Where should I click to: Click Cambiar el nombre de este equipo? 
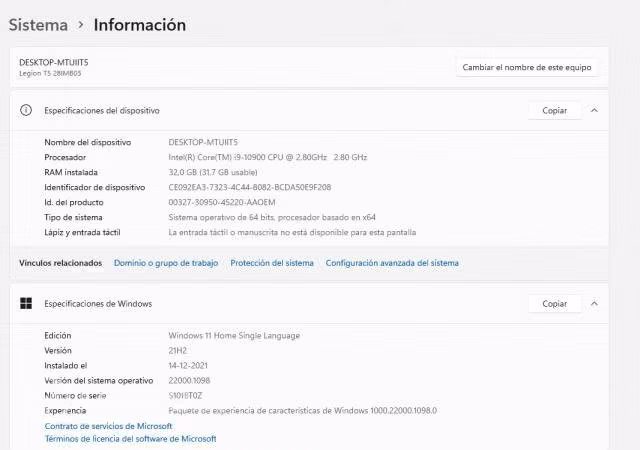click(x=527, y=67)
